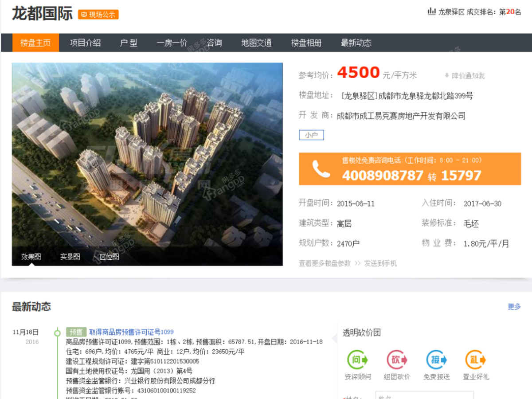Viewport: 532px width, 399px height.
Task: Click the 最新动态 section heading
Action: coord(31,307)
